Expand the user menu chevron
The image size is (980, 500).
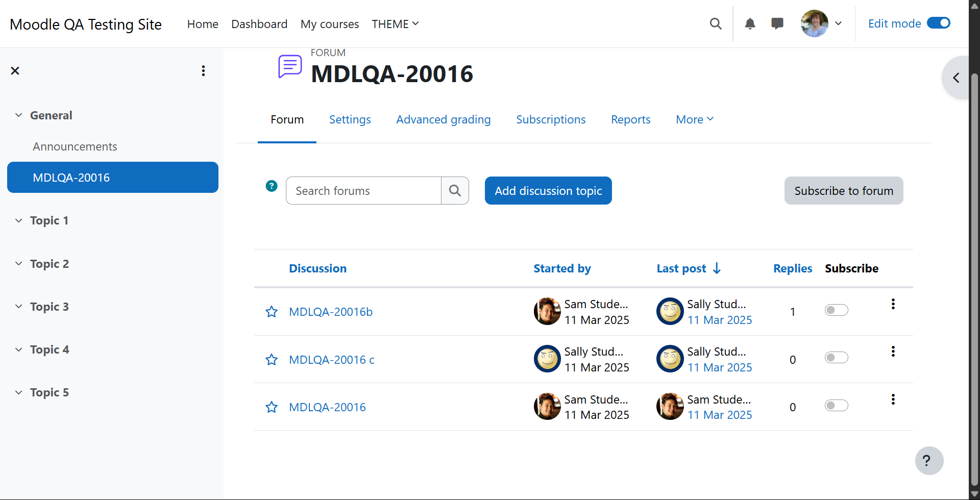pyautogui.click(x=838, y=23)
